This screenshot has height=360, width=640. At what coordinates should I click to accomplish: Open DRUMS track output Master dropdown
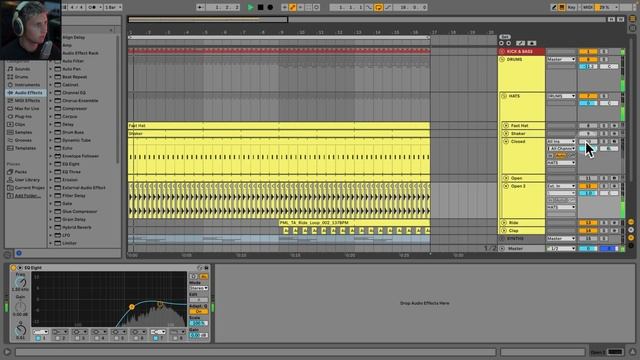(561, 60)
